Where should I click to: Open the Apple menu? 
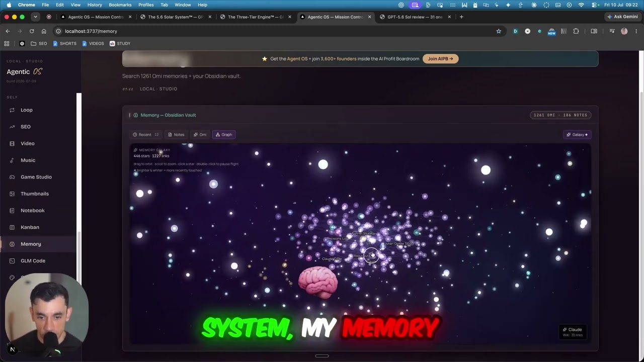pos(9,5)
